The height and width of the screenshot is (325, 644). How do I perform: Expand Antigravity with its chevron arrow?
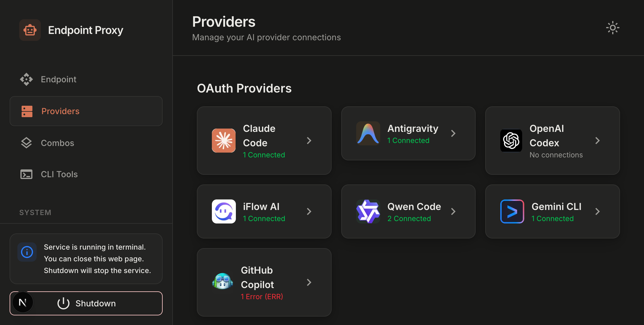click(453, 133)
